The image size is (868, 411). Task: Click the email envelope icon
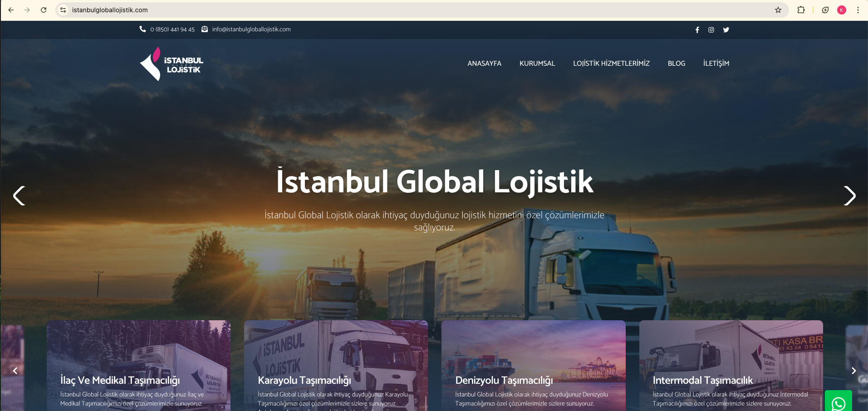coord(205,29)
